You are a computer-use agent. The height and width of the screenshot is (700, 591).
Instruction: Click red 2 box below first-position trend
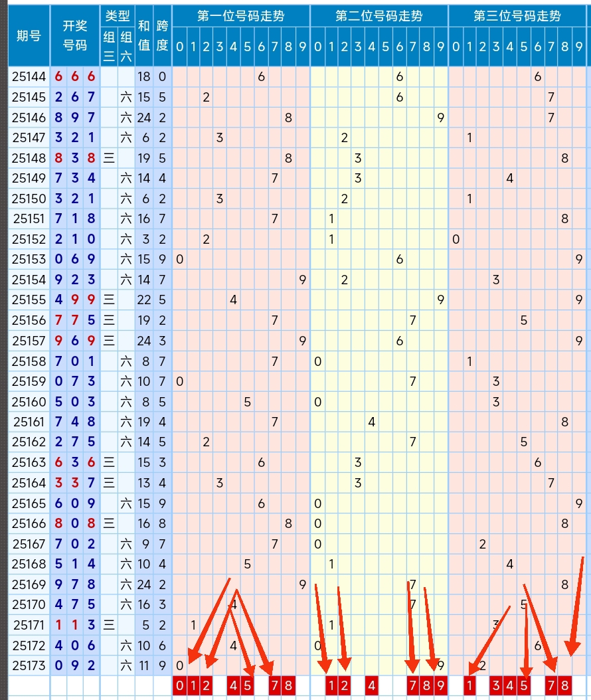tap(206, 685)
